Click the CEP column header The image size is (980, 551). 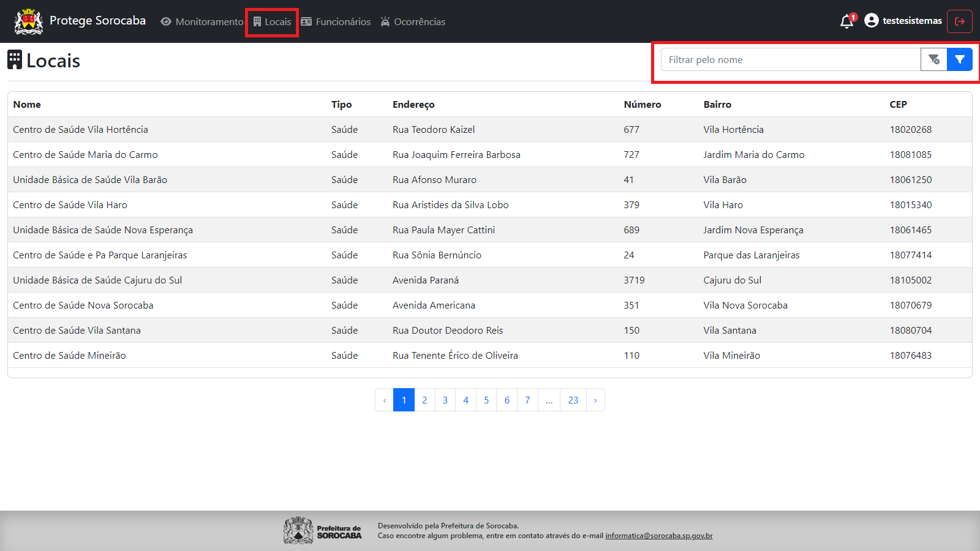click(x=898, y=104)
